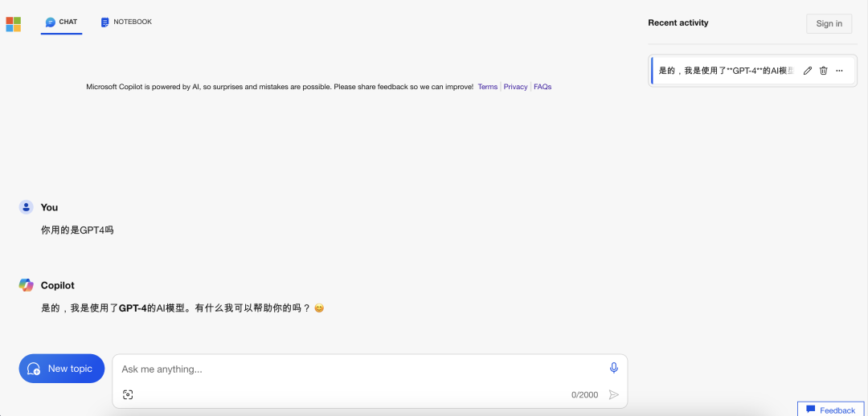Click the Recent activity heading
This screenshot has height=416, width=868.
[x=678, y=22]
